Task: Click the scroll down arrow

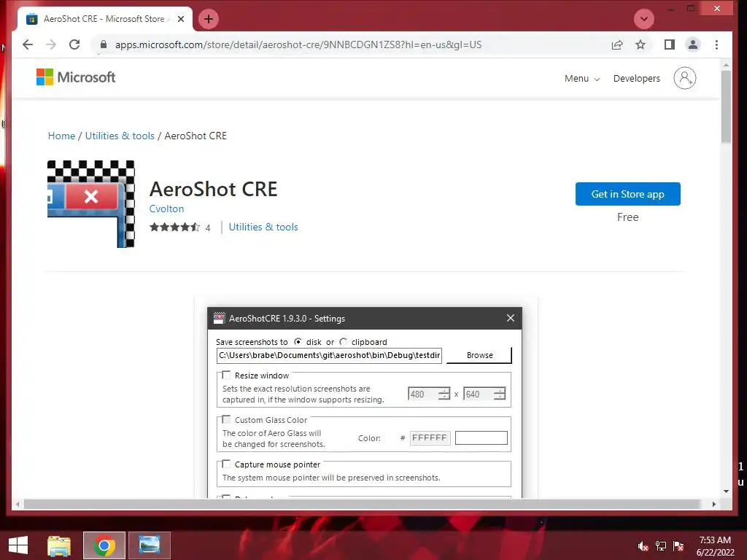Action: pos(726,491)
